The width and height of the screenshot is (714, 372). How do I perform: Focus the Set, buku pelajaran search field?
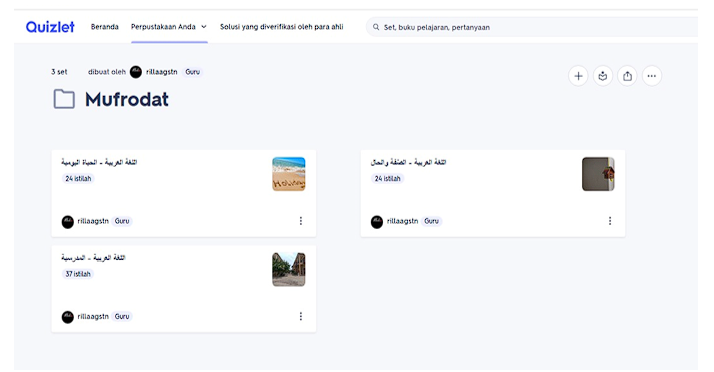tap(532, 27)
